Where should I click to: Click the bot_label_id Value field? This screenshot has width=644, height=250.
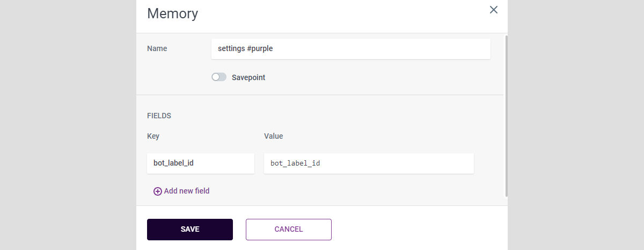click(368, 163)
